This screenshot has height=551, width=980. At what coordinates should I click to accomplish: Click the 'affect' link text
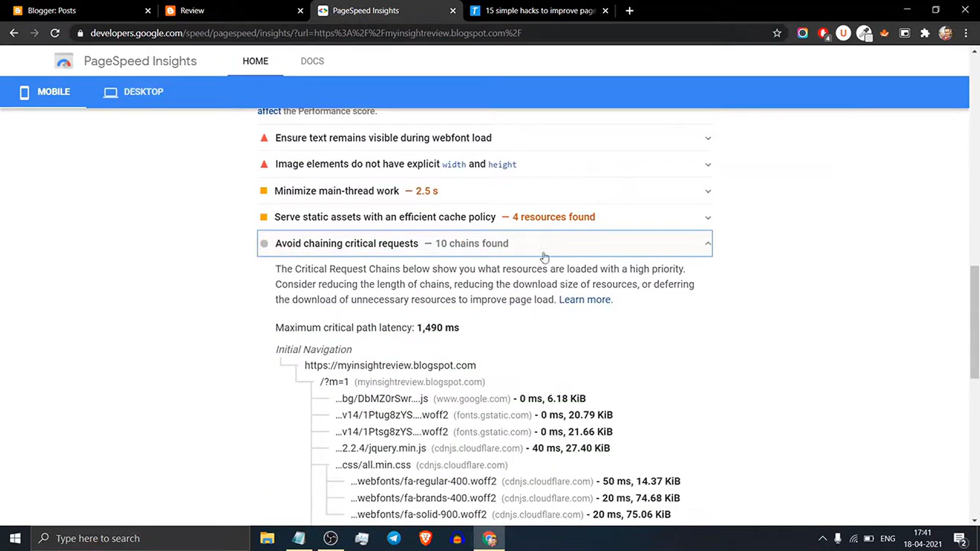click(x=269, y=111)
